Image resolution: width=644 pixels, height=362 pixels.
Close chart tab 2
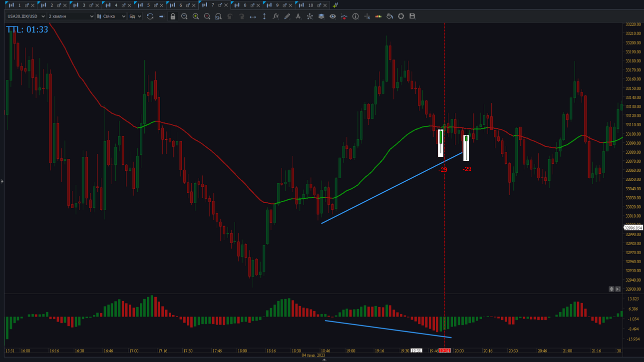click(65, 5)
